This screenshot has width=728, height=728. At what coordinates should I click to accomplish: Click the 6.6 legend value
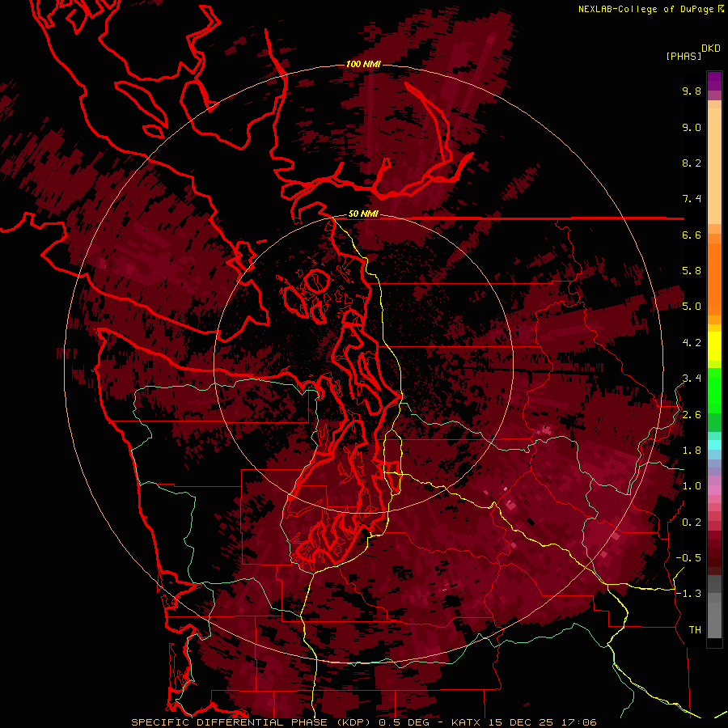[x=692, y=235]
